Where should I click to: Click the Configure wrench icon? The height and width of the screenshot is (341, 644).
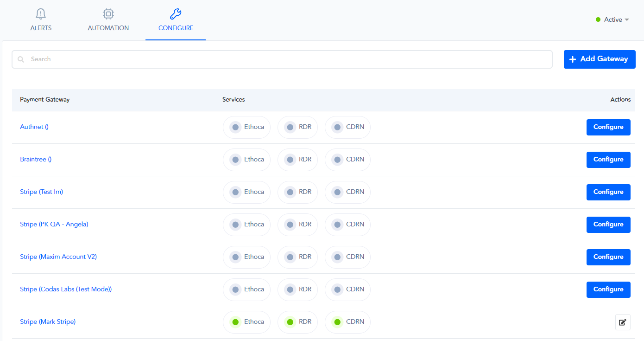pyautogui.click(x=176, y=14)
